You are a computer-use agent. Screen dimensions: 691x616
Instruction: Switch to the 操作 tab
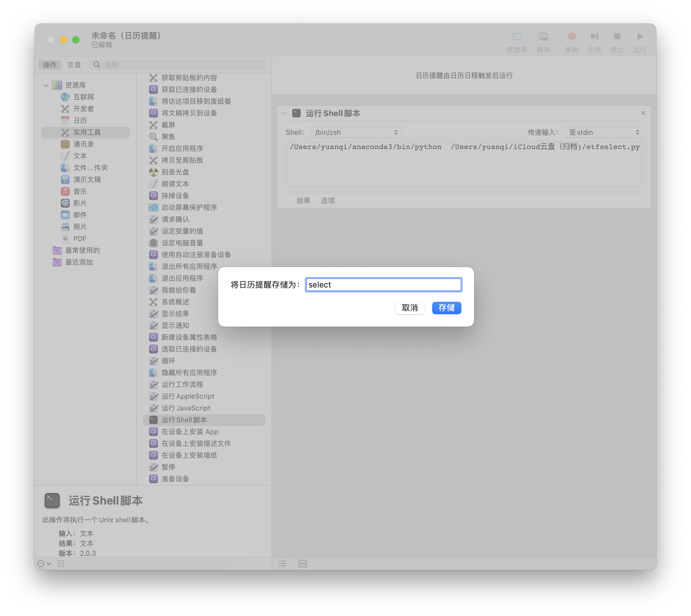(x=50, y=65)
